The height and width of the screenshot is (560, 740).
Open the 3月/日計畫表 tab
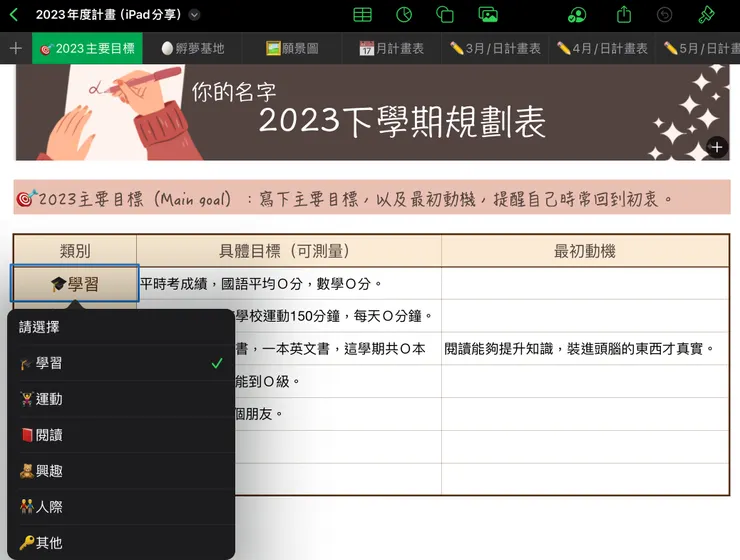495,48
